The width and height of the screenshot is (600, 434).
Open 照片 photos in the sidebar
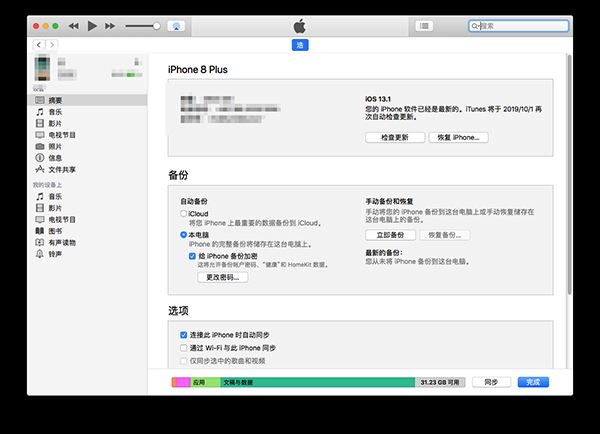click(87, 146)
